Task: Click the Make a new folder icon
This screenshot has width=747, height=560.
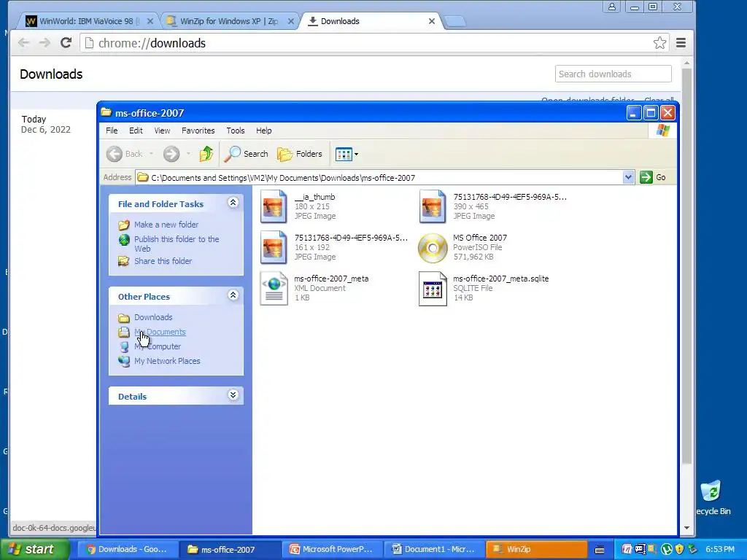Action: pos(124,225)
